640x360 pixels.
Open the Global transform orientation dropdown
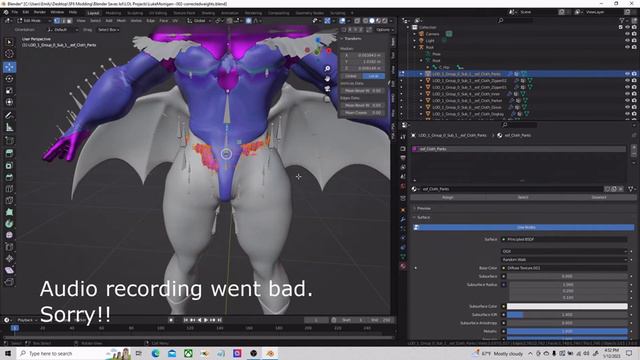coord(200,20)
